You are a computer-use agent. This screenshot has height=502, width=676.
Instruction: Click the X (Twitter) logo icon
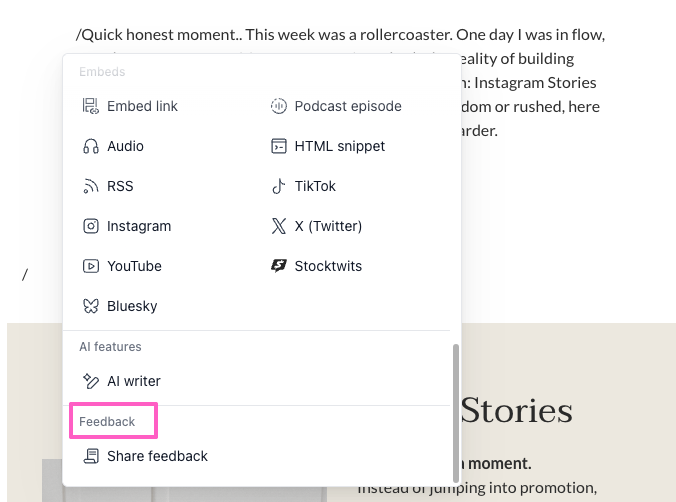(279, 226)
